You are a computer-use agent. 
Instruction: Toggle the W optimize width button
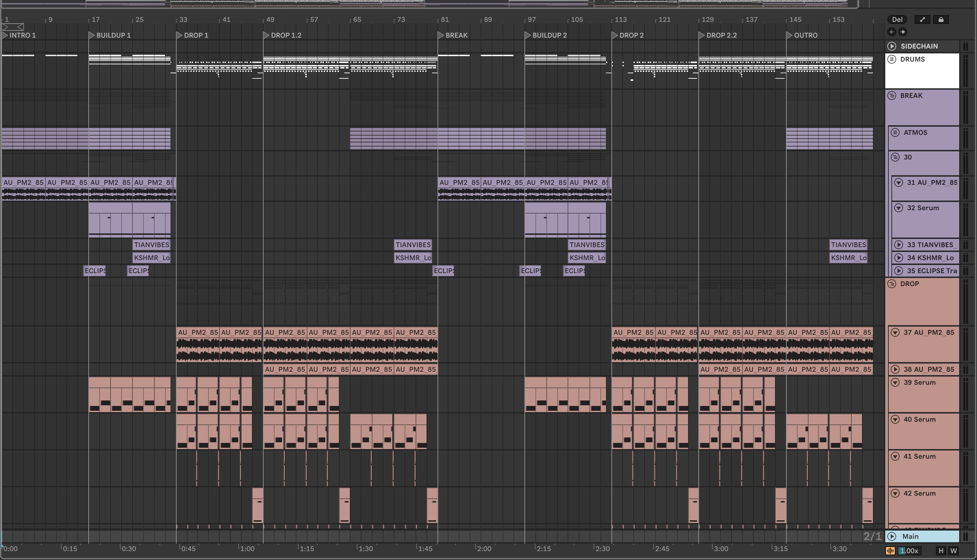pos(953,551)
